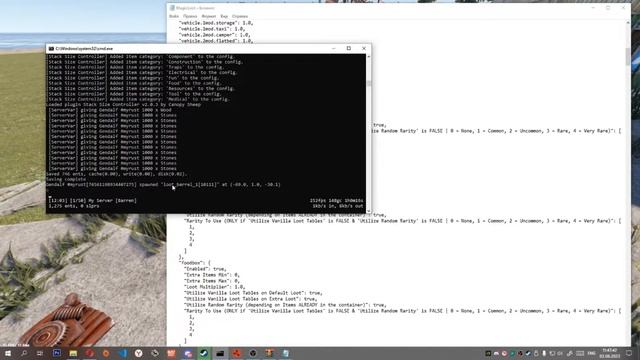Image resolution: width=640 pixels, height=360 pixels.
Task: Open Notepad Help (Справка) menu
Action: 240,16
